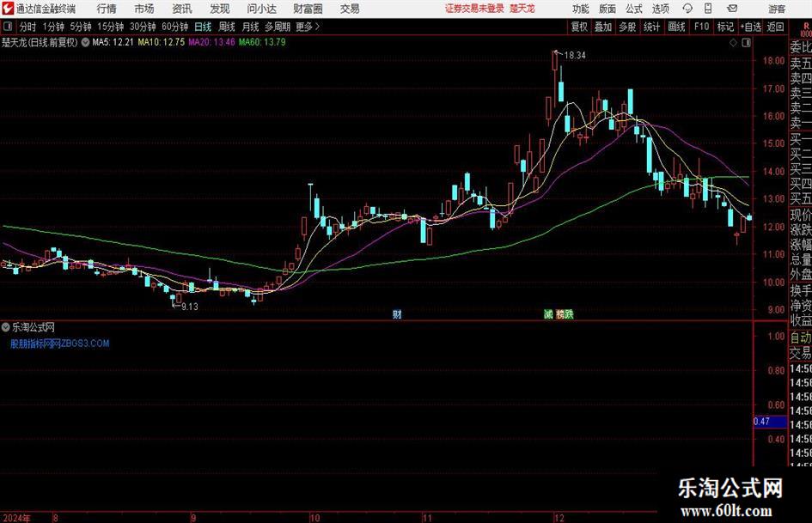Screen dimensions: 812x523
Task: Switch to 30分钟 period
Action: 143,27
